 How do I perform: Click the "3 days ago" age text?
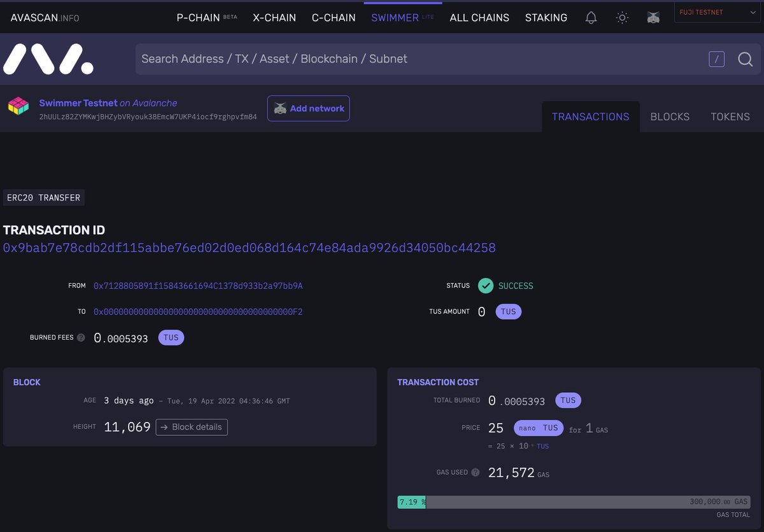tap(129, 401)
